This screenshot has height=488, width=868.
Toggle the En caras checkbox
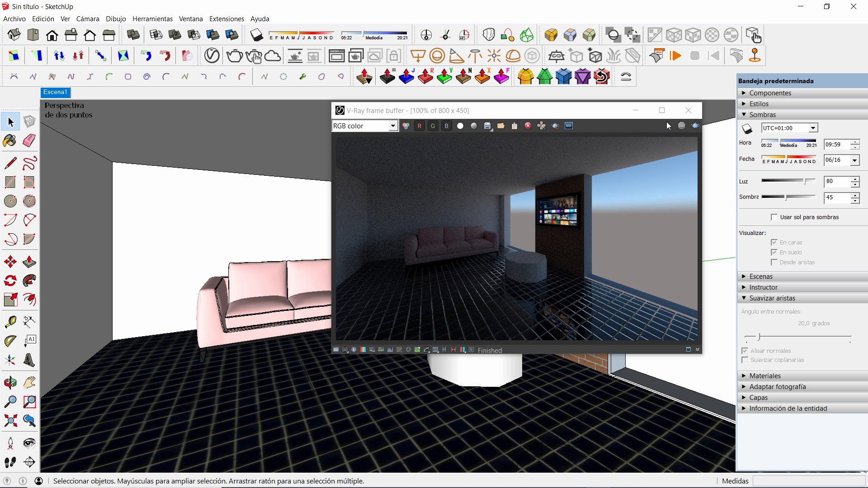(774, 243)
